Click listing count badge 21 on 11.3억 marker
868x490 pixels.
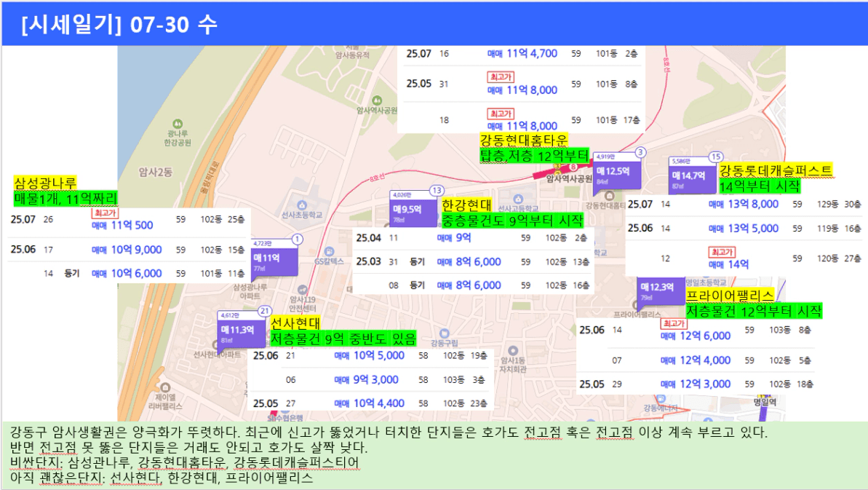point(265,311)
